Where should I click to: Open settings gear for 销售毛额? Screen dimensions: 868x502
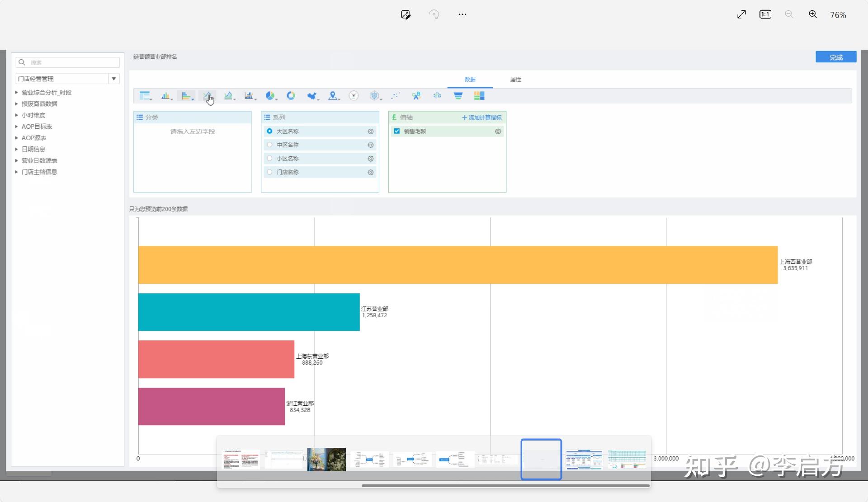click(498, 131)
